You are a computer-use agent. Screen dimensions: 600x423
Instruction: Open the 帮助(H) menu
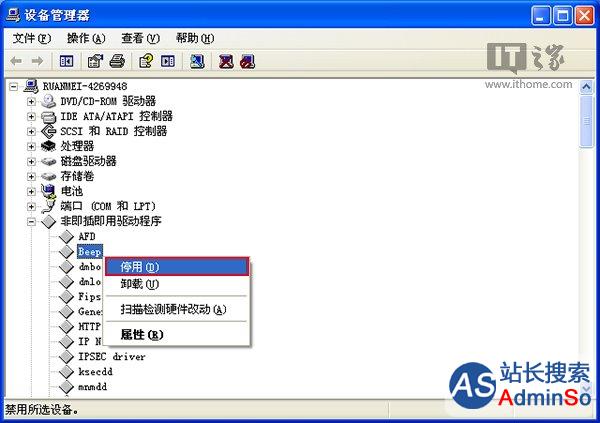coord(195,38)
